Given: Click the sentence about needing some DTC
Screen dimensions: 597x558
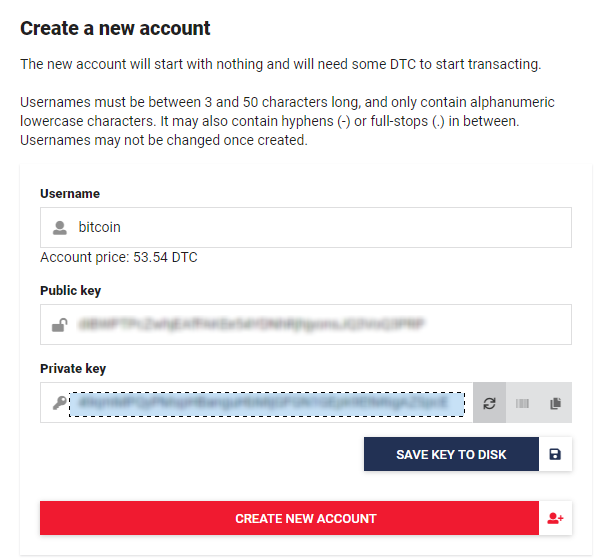Looking at the screenshot, I should pos(281,64).
